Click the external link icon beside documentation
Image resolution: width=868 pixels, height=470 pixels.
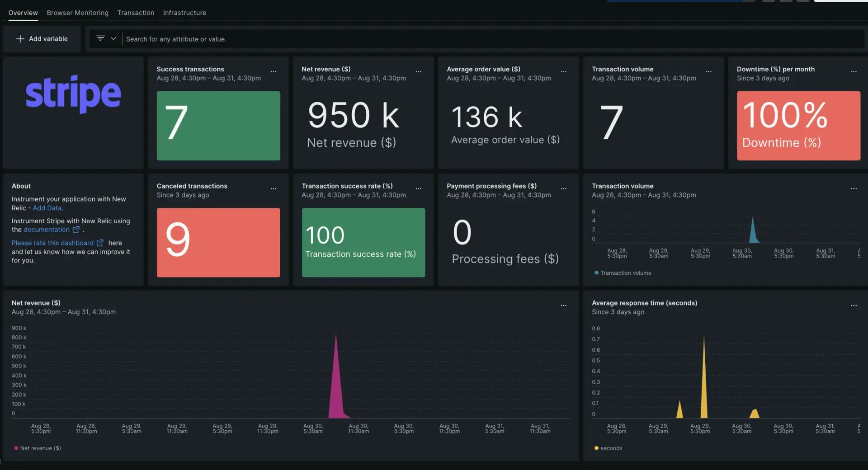[76, 230]
